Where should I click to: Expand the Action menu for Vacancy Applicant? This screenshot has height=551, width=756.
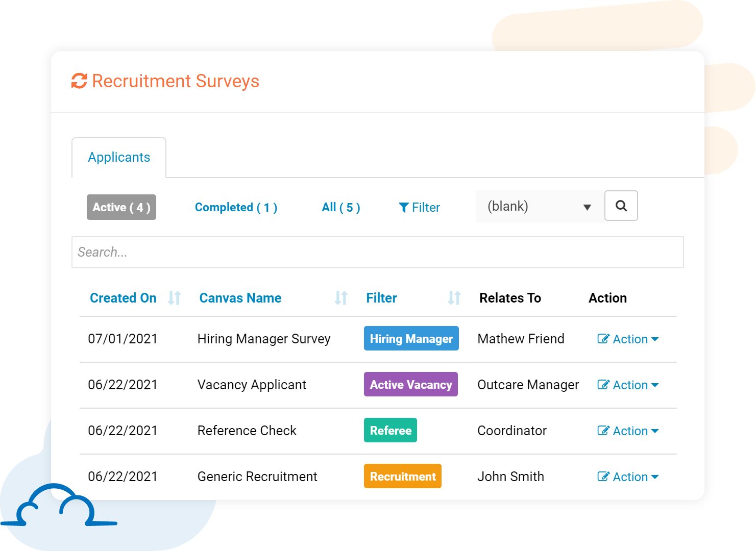click(x=628, y=384)
